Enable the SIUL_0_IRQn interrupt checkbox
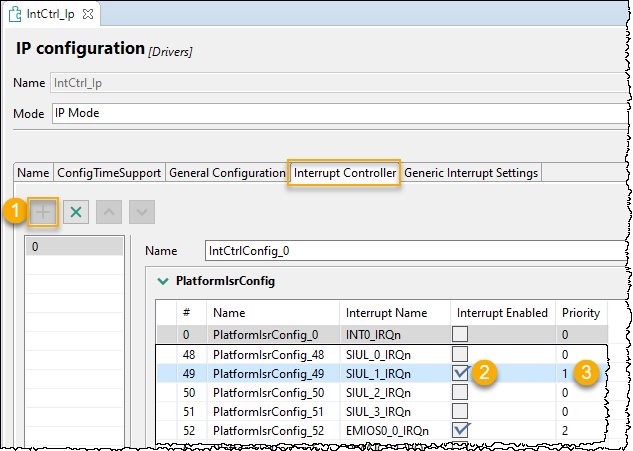The height and width of the screenshot is (451, 633). (460, 355)
